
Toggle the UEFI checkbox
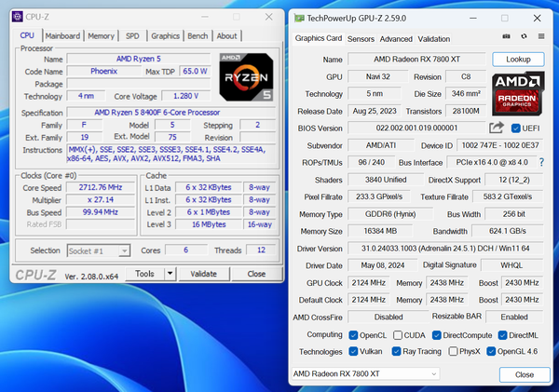[515, 128]
